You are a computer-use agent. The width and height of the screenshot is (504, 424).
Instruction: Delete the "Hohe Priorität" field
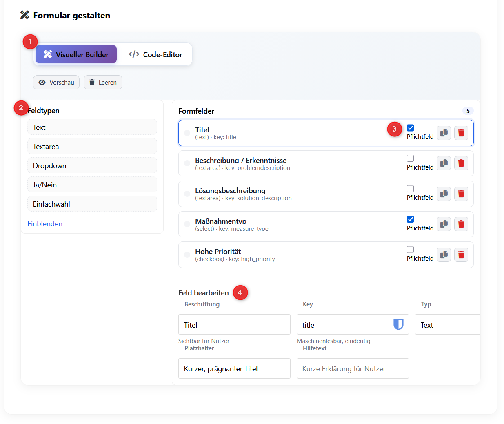tap(461, 254)
